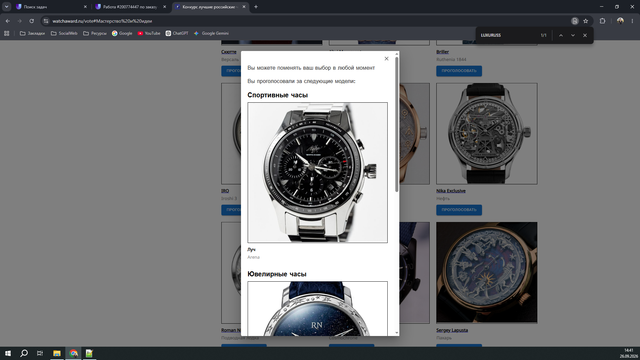Open the taskbar clock and date
640x360 pixels.
tap(628, 353)
